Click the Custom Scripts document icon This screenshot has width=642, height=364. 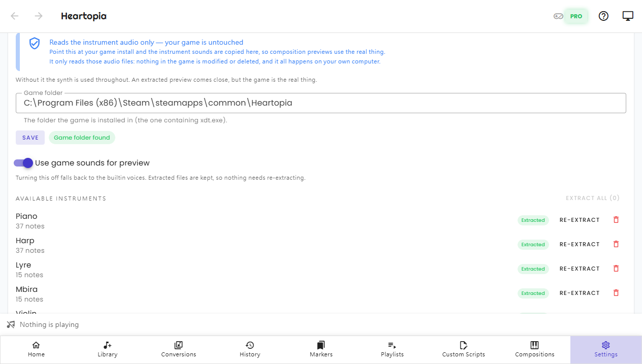(x=463, y=345)
